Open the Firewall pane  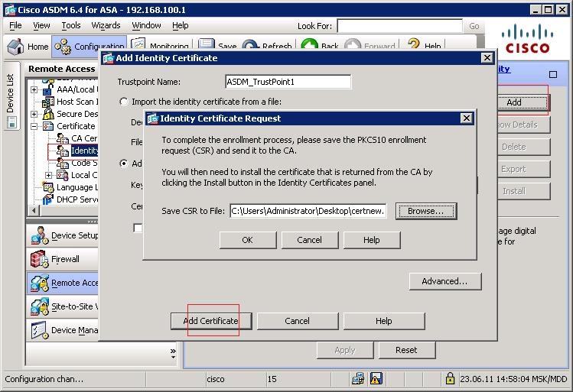(63, 259)
